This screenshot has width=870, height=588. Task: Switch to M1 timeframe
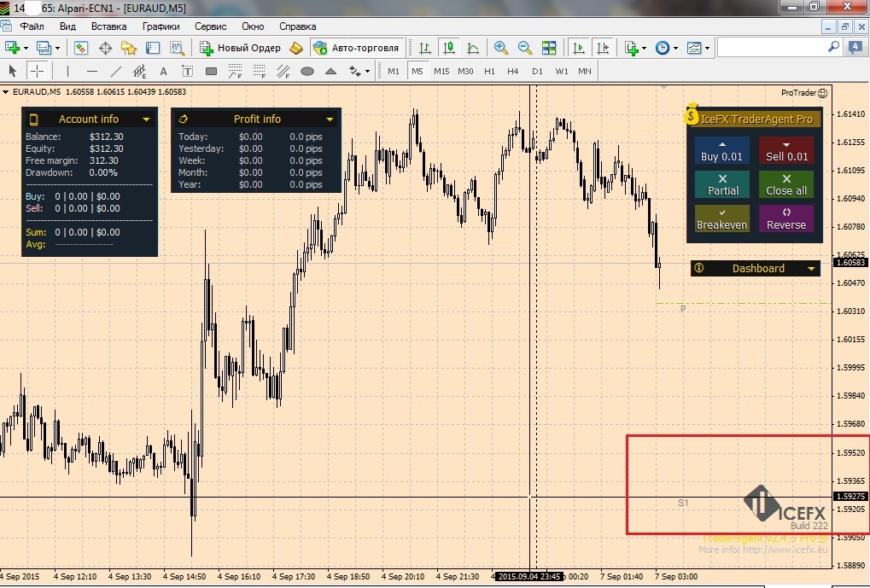coord(394,71)
